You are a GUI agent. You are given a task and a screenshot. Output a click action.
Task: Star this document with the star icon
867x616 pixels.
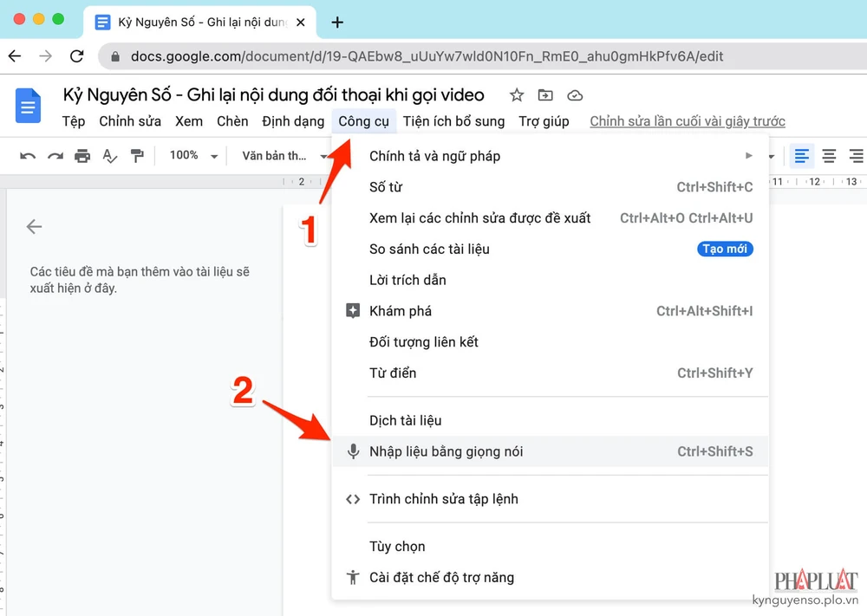[x=517, y=95]
